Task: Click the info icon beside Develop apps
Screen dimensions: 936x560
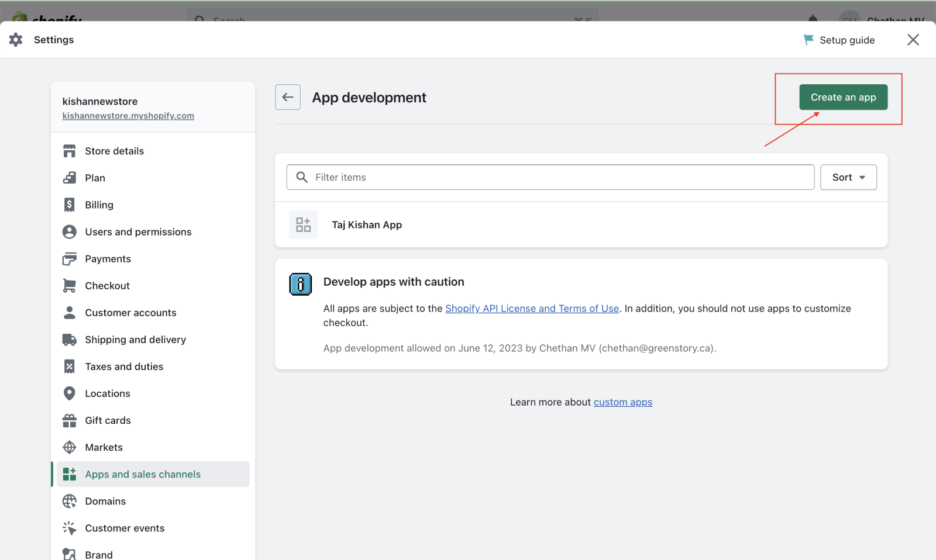Action: click(x=301, y=284)
